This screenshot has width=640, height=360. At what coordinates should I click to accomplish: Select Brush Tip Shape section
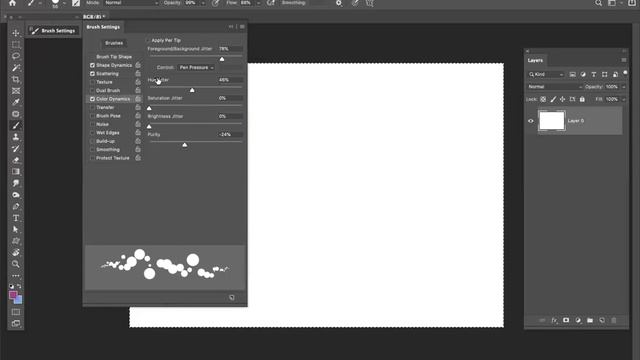pos(114,57)
